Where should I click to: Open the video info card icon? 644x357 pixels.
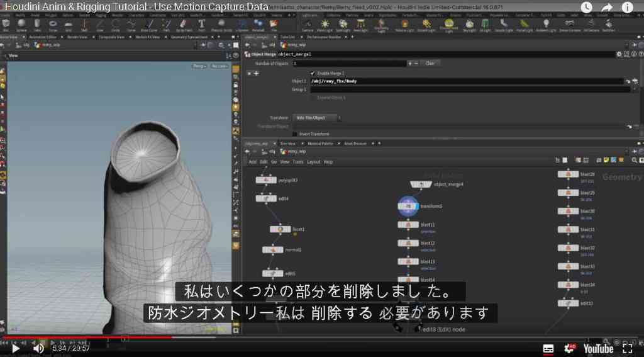tap(627, 7)
